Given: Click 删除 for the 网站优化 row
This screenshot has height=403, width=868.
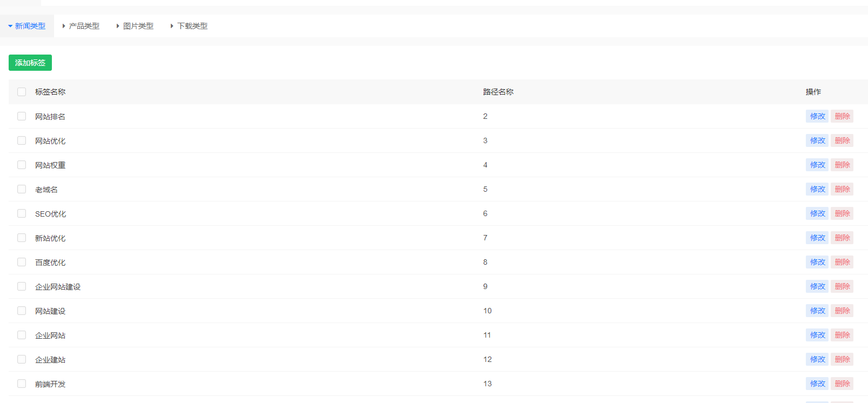Looking at the screenshot, I should pos(842,140).
